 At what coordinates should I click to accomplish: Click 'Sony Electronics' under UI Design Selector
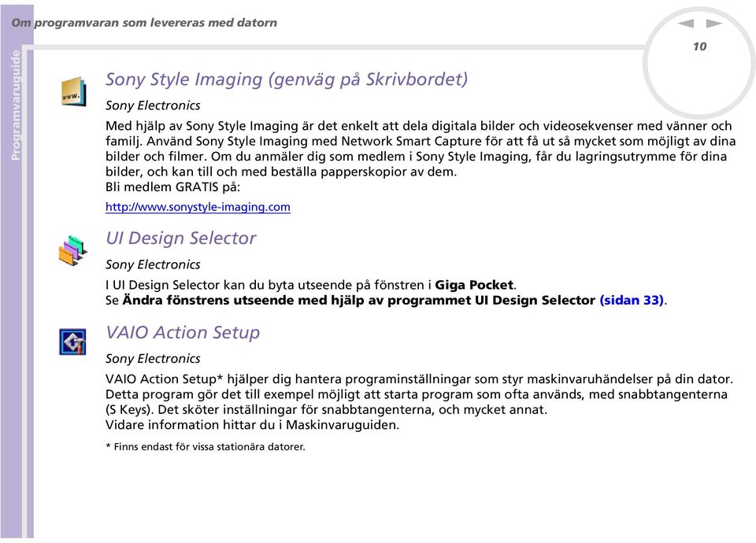click(153, 264)
